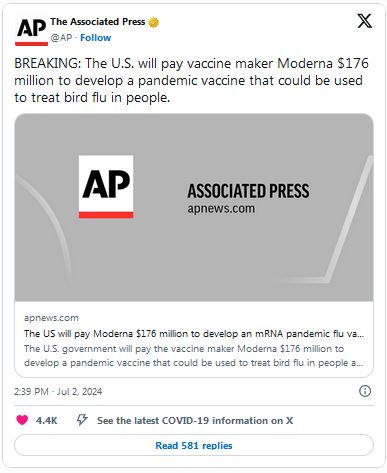387x473 pixels.
Task: Open the tweet timestamp Jul 2, 2024
Action: [x=58, y=391]
